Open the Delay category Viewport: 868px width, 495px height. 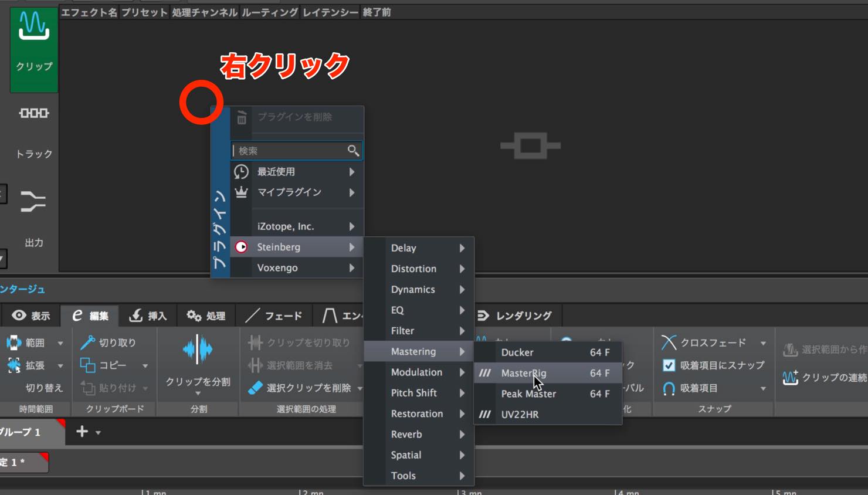tap(419, 248)
